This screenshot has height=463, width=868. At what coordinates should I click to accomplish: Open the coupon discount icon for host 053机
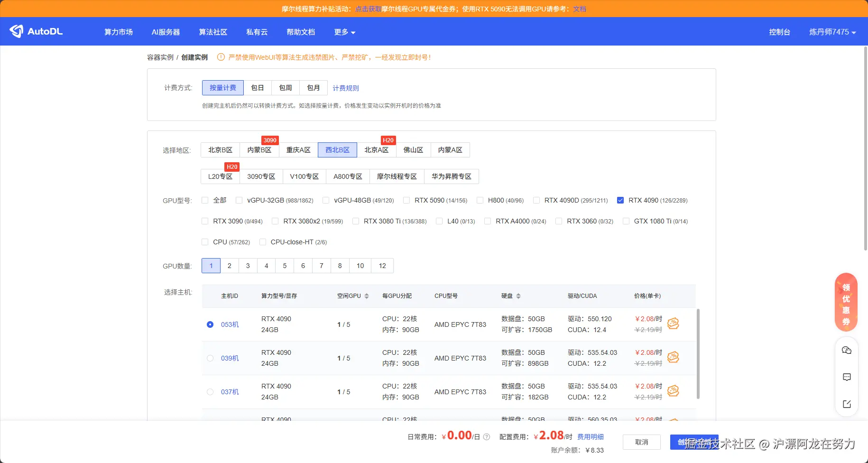[x=673, y=324]
